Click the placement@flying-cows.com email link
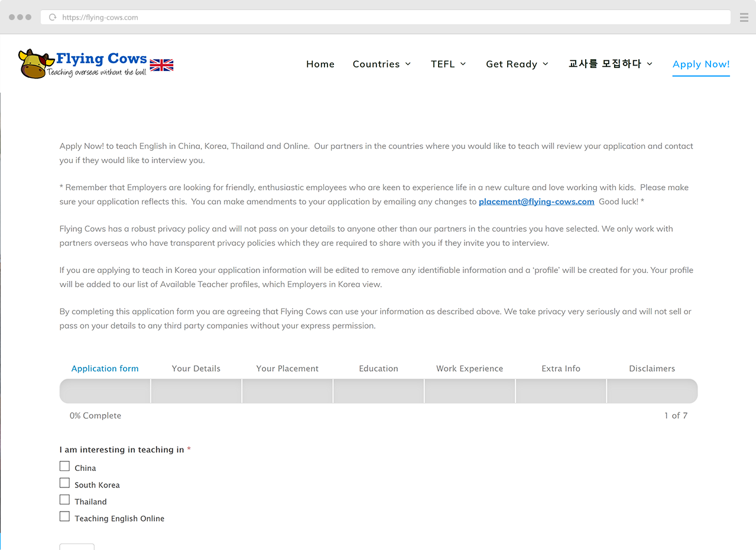Viewport: 756px width, 550px height. coord(537,201)
